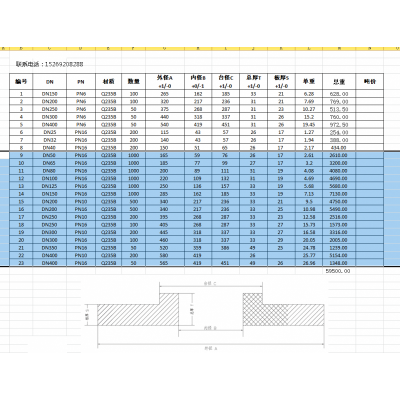
Task: Select total weight cell 7130.00
Action: click(x=339, y=194)
